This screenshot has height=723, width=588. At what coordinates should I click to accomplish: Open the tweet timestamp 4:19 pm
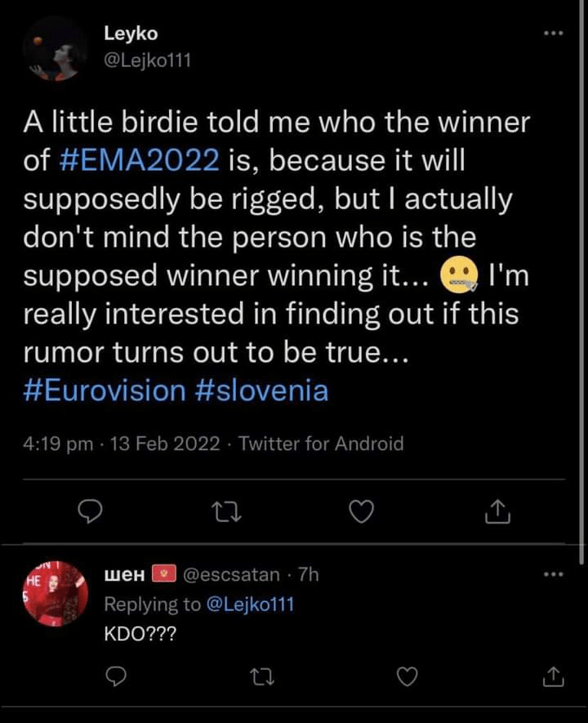[58, 444]
